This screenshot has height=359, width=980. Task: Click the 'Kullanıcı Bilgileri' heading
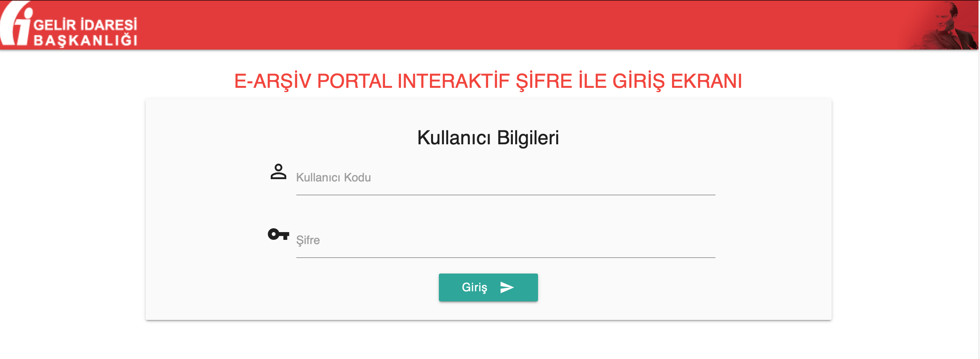click(x=488, y=138)
